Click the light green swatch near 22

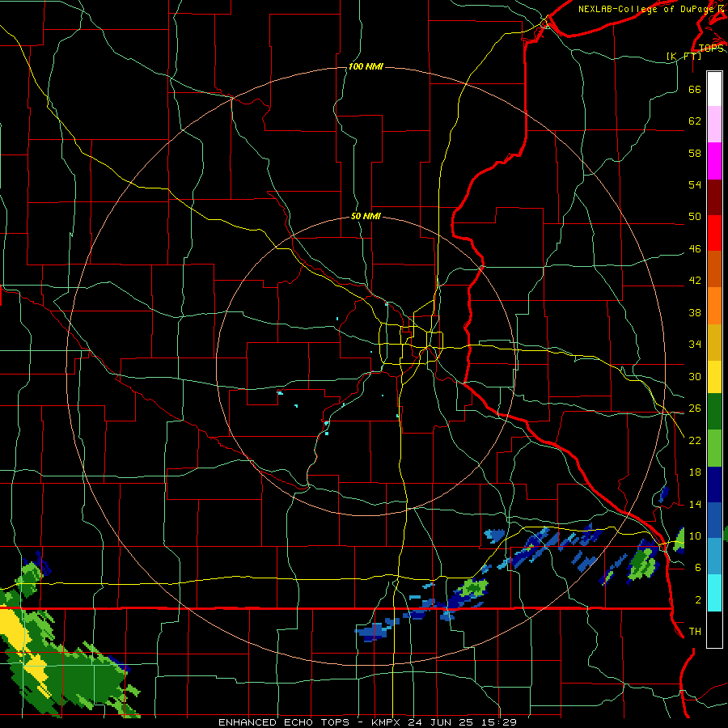pyautogui.click(x=714, y=448)
